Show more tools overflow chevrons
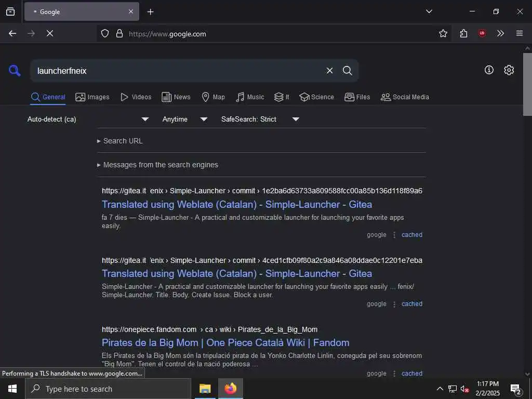The image size is (532, 399). 500,33
